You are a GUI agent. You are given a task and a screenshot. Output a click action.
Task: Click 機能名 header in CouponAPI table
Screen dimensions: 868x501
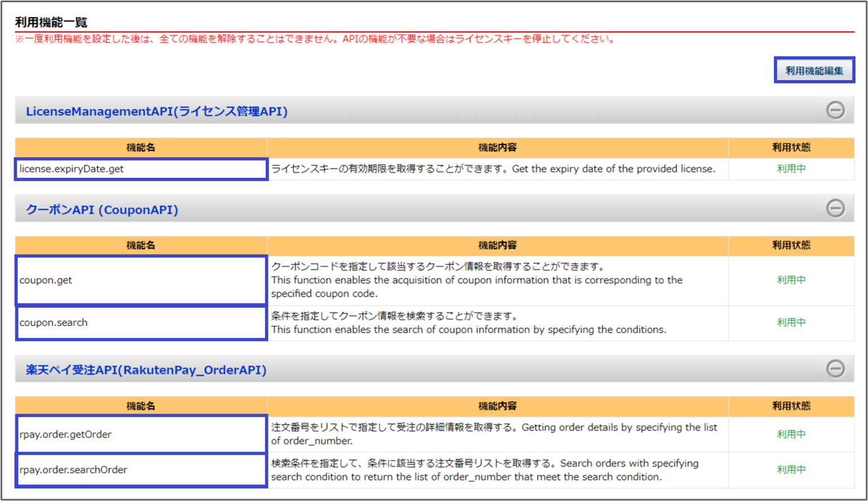141,245
